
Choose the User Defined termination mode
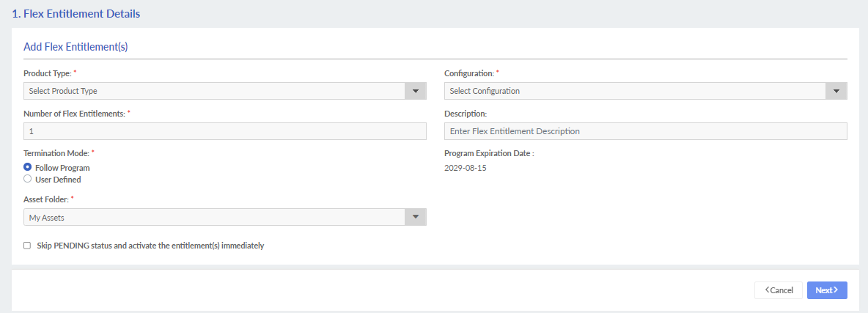pos(28,179)
